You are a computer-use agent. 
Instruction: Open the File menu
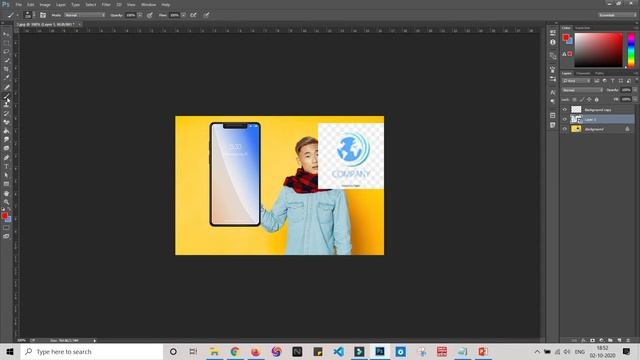(18, 4)
